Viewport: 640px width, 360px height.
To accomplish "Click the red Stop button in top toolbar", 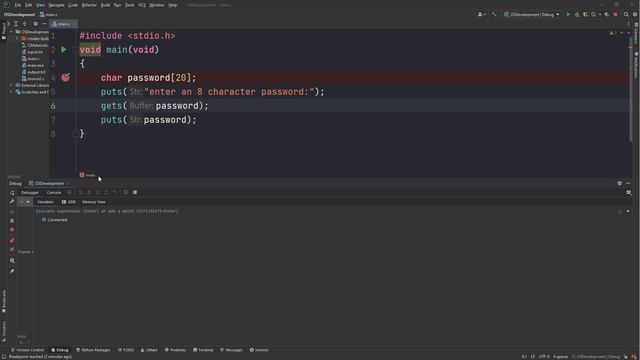I will click(x=616, y=15).
